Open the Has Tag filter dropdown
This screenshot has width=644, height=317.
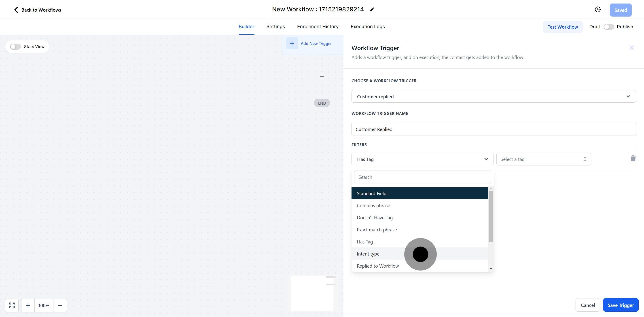point(422,159)
